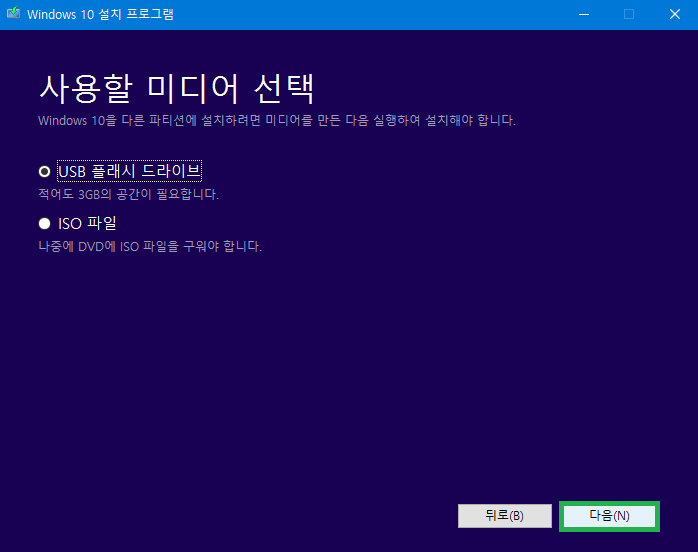Click the subtitle about installing Windows 10 on another partition

pyautogui.click(x=277, y=120)
